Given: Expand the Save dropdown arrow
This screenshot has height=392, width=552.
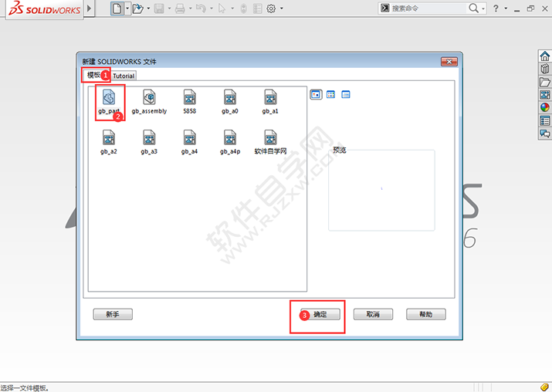Looking at the screenshot, I should [x=169, y=8].
